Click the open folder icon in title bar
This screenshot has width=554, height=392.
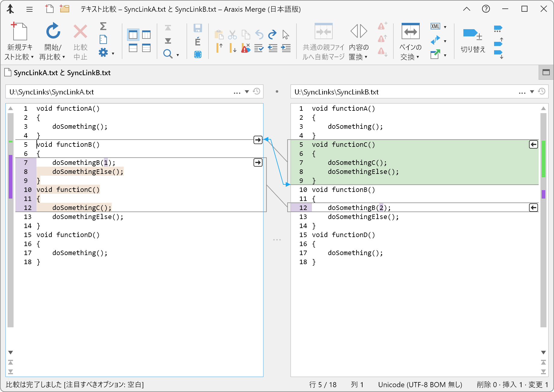point(64,9)
